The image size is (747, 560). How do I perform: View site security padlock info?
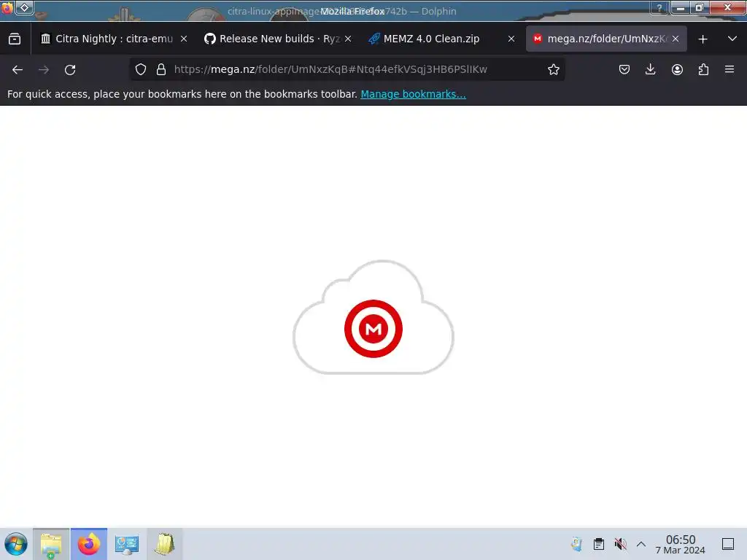161,69
